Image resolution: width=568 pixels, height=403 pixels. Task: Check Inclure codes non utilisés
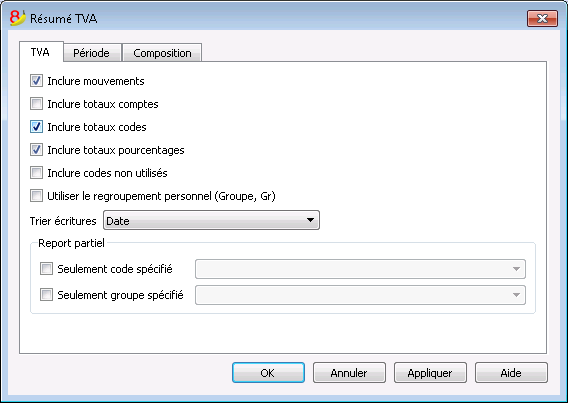tap(36, 173)
